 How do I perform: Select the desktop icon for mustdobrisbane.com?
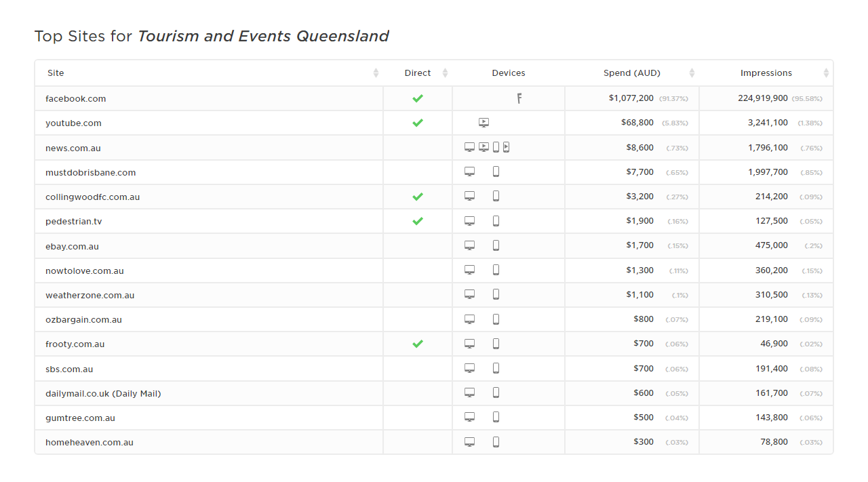click(x=469, y=172)
